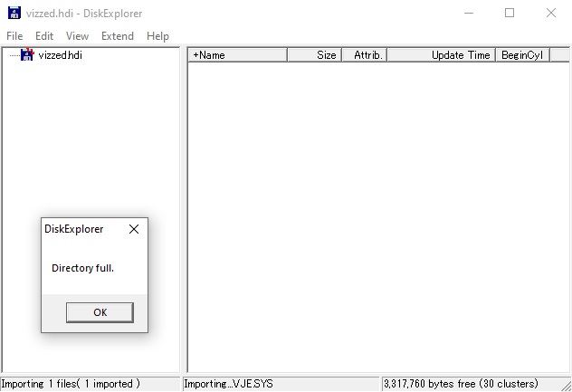The height and width of the screenshot is (392, 572).
Task: Close the Directory full dialog with X
Action: 134,229
